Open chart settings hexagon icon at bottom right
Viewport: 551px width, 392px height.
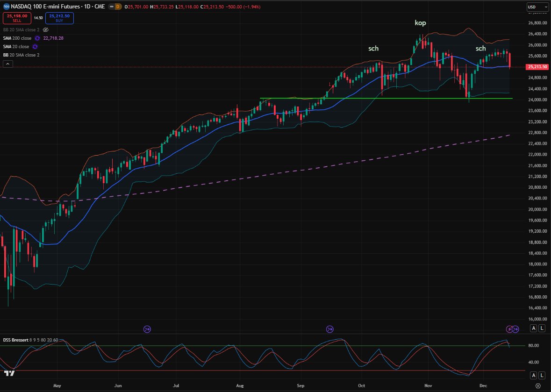point(537,385)
